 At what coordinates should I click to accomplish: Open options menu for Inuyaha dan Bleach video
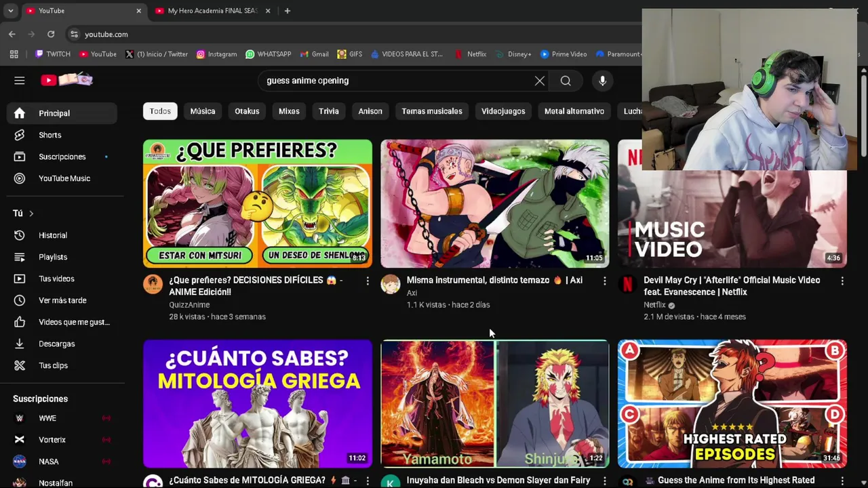point(605,481)
